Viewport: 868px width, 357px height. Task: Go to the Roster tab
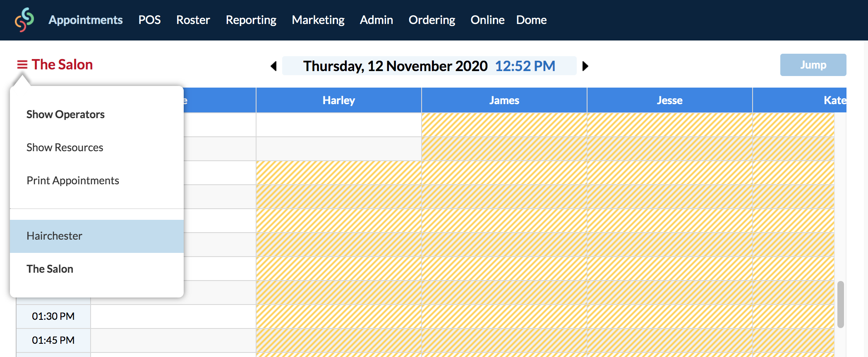[193, 20]
